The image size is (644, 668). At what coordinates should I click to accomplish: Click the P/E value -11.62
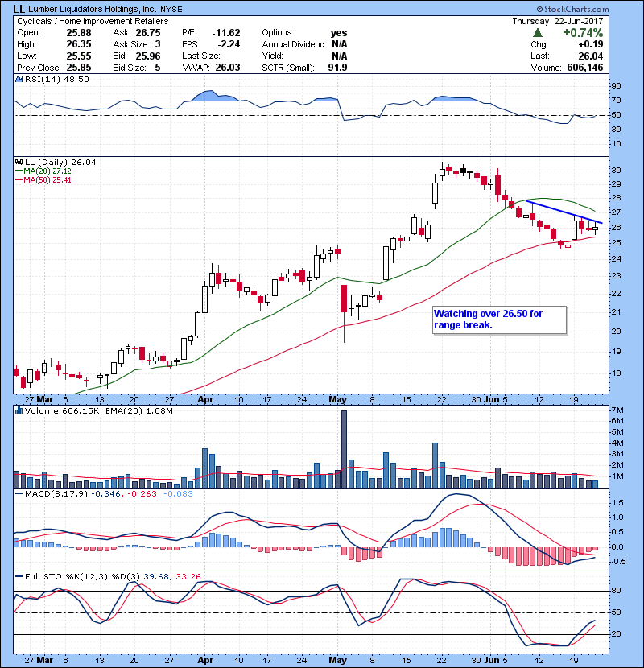click(x=226, y=33)
